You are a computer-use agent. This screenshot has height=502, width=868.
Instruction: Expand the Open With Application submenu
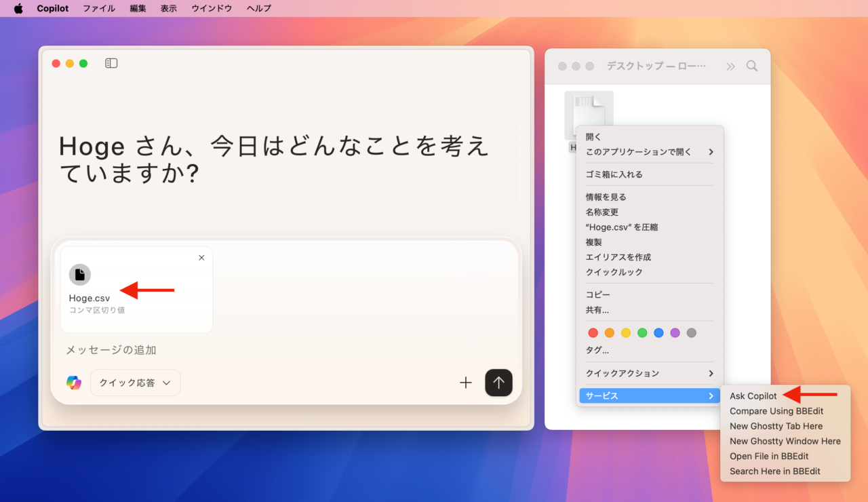click(649, 152)
